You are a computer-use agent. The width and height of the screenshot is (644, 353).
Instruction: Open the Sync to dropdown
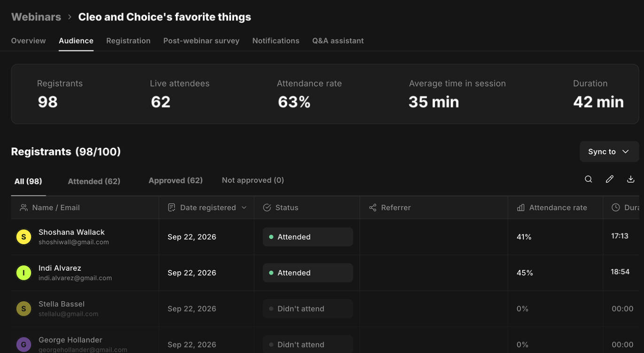609,152
